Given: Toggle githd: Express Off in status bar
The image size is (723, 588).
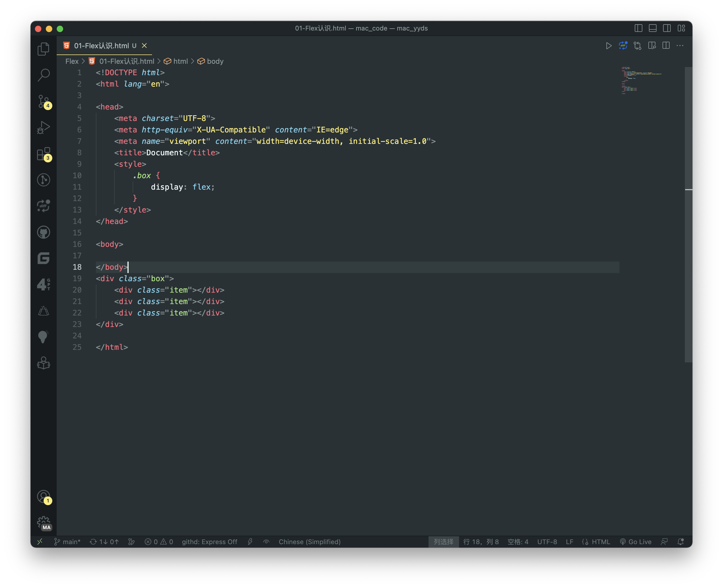Looking at the screenshot, I should click(x=209, y=542).
